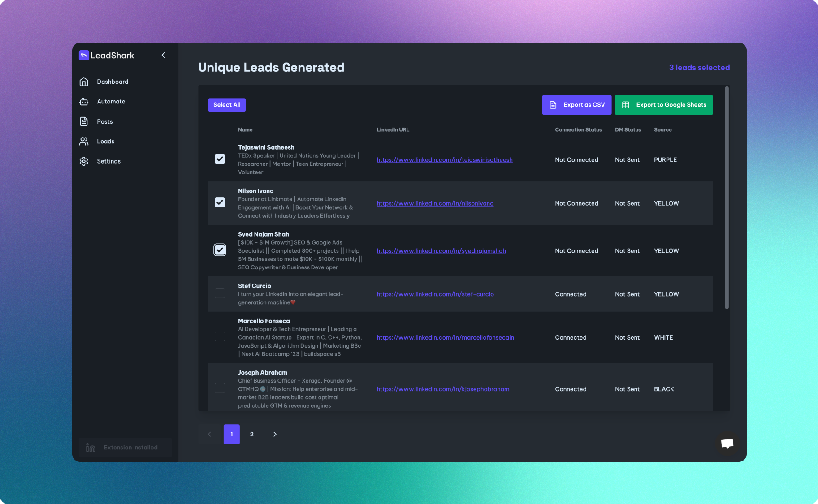Click the LinkedIn URL column header

pos(393,130)
